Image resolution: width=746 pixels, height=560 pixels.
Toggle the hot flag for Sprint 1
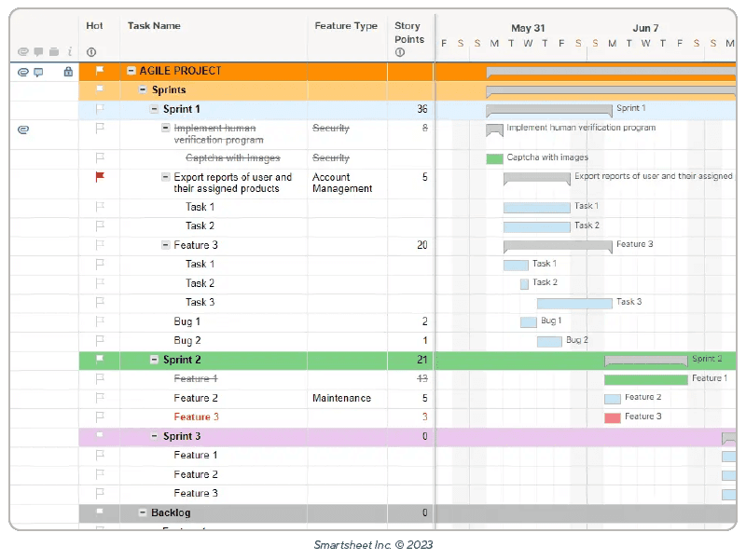point(100,109)
